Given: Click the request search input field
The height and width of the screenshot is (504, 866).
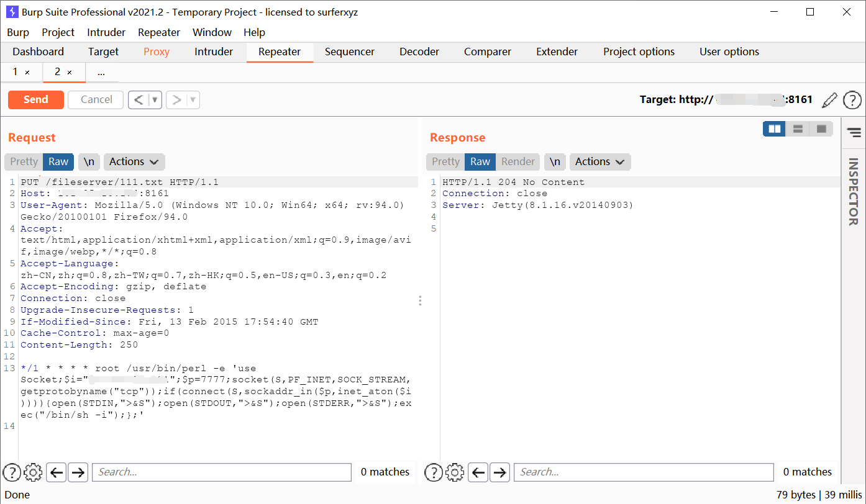Looking at the screenshot, I should [222, 472].
